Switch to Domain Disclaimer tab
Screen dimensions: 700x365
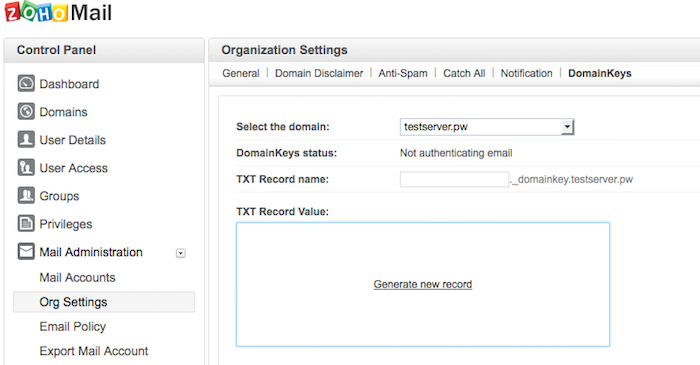pos(319,73)
